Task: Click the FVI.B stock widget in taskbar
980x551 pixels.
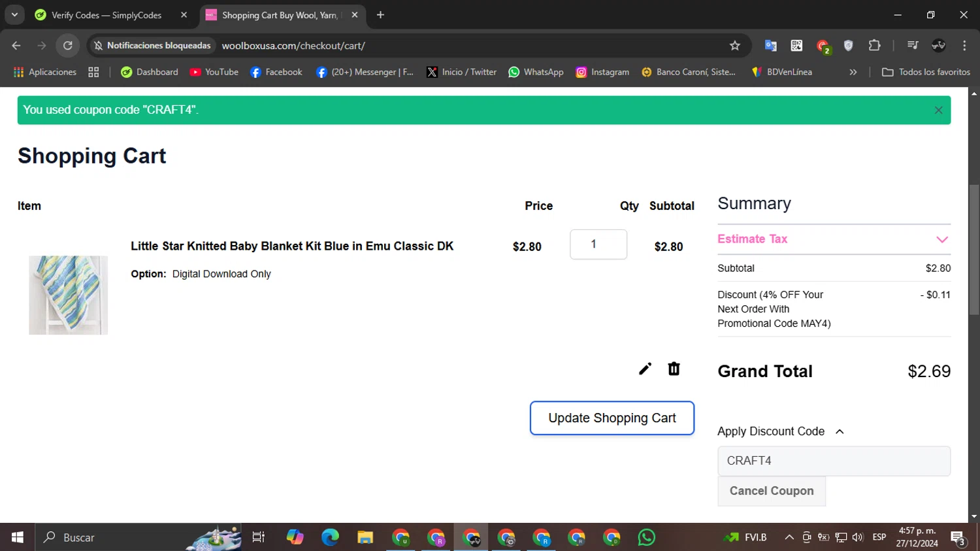Action: [x=745, y=537]
